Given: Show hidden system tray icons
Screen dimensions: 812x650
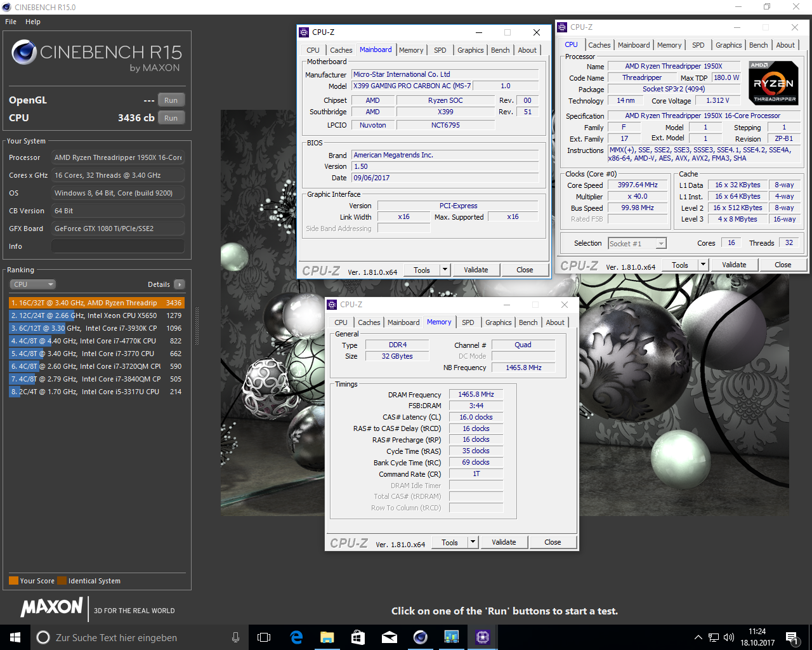Looking at the screenshot, I should point(698,637).
